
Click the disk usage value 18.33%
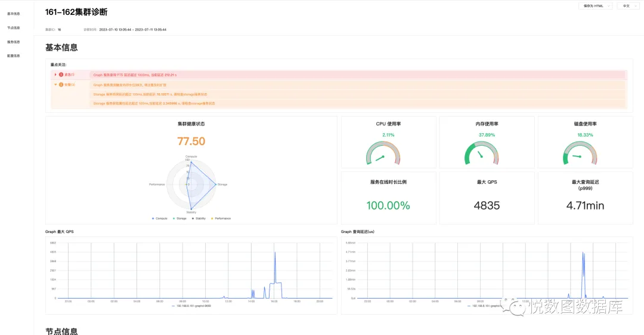pos(586,135)
